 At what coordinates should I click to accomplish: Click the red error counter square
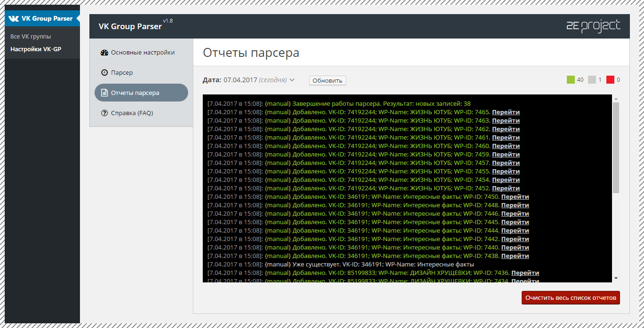click(x=610, y=80)
